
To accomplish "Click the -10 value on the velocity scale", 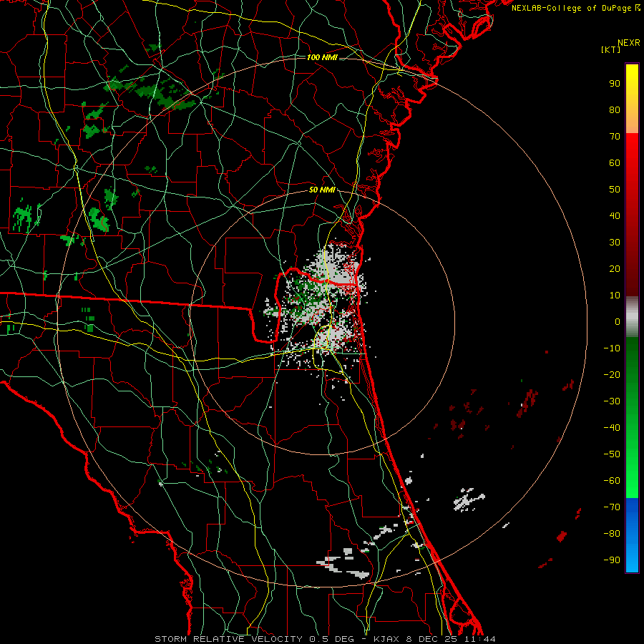I will coord(612,348).
